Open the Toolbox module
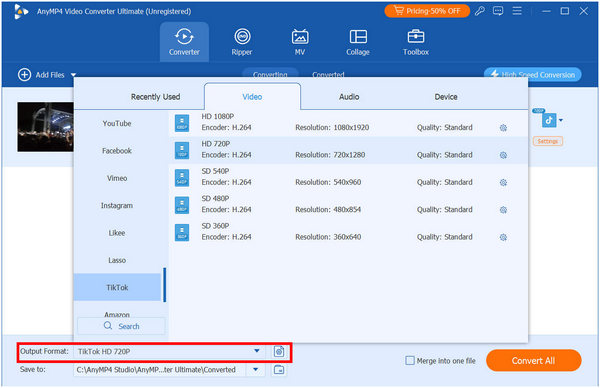 pyautogui.click(x=416, y=42)
